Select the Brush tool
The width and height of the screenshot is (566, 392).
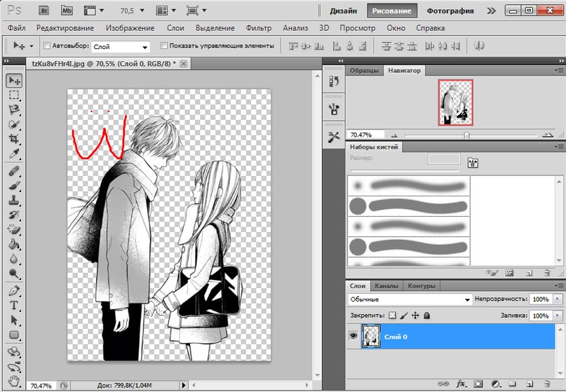(14, 186)
